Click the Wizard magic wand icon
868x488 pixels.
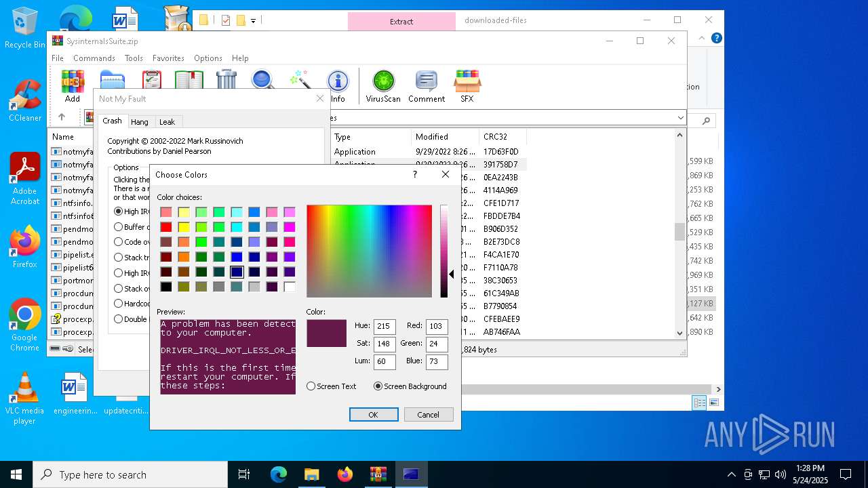300,79
